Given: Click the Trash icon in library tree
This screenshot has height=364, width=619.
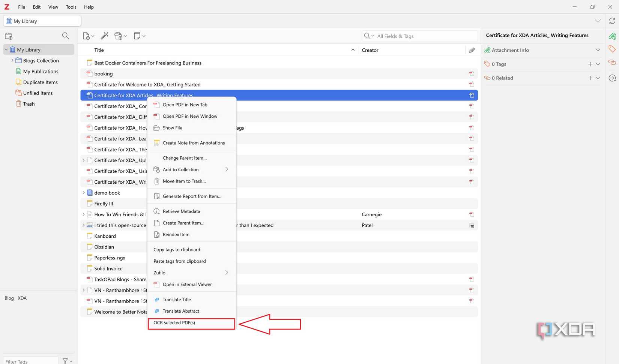Looking at the screenshot, I should tap(19, 104).
